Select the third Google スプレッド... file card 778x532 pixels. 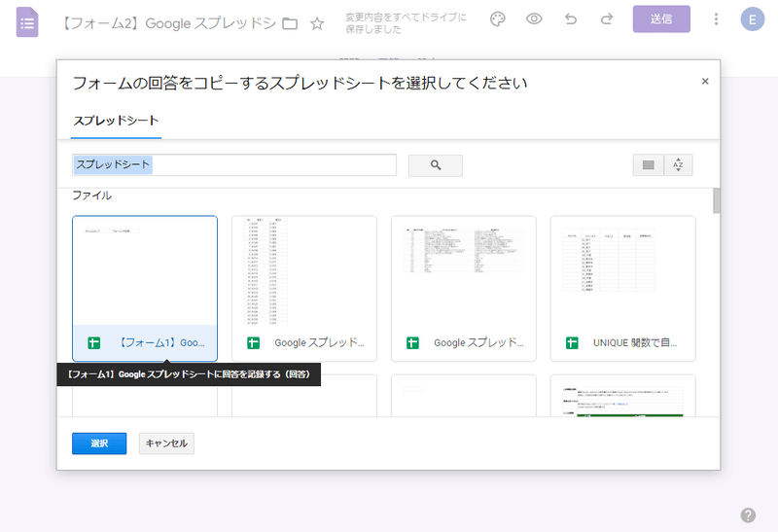[x=464, y=288]
